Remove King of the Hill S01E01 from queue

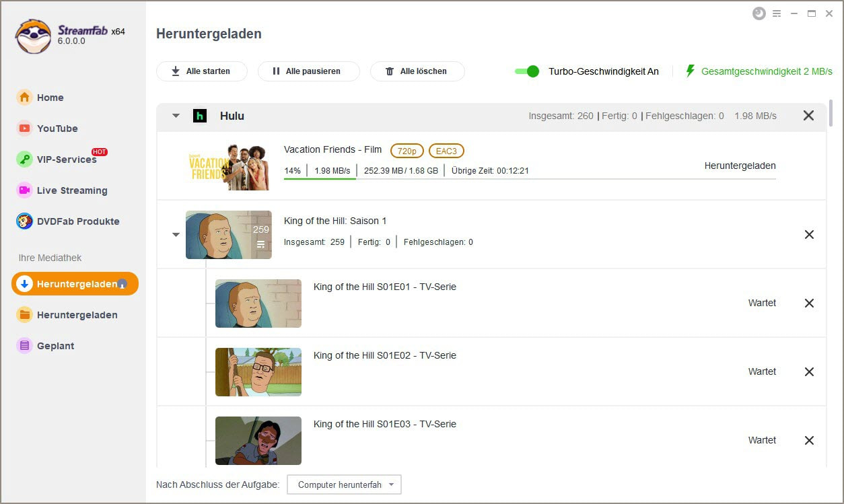pyautogui.click(x=809, y=303)
